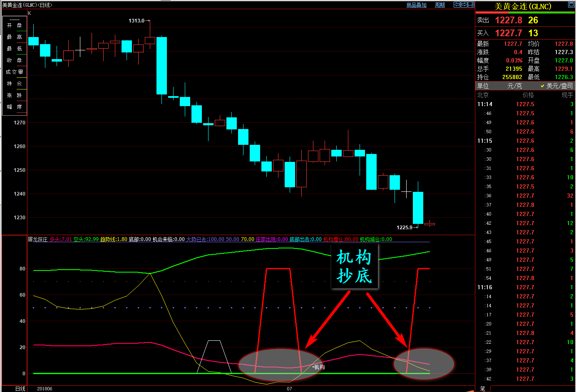Open the 屠龙探庄 indicator name menu
The height and width of the screenshot is (392, 576).
[38, 239]
